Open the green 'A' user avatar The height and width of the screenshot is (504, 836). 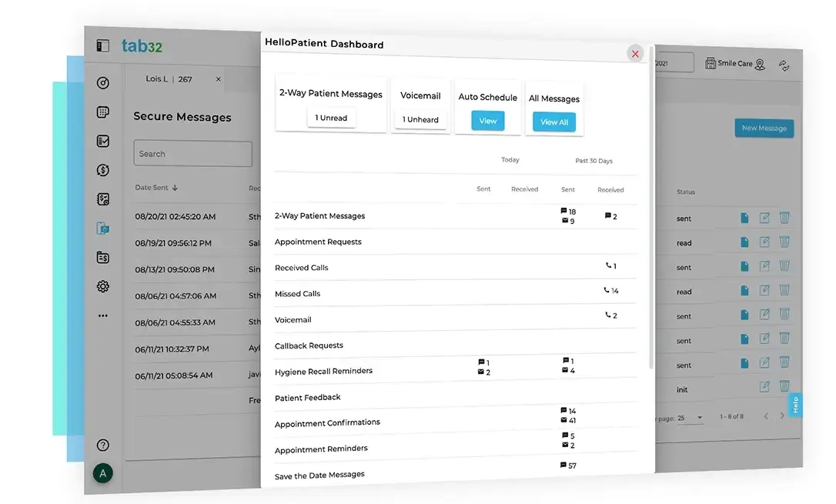click(103, 473)
